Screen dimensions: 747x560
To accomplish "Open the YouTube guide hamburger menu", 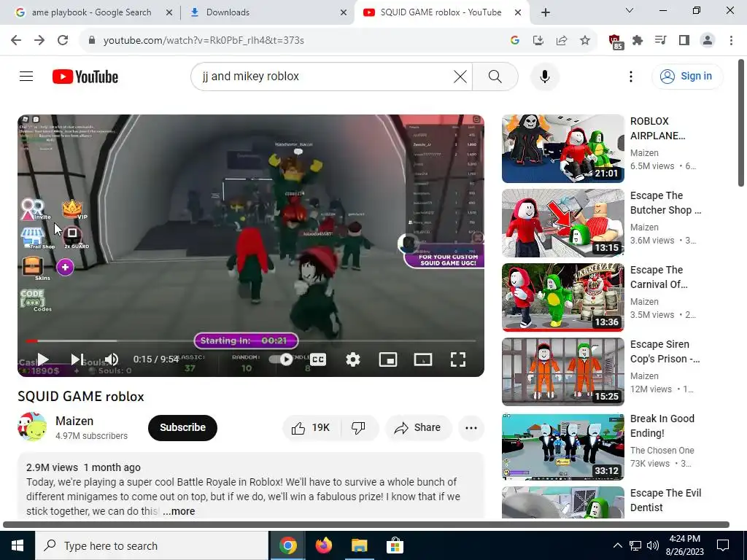I will tap(26, 76).
